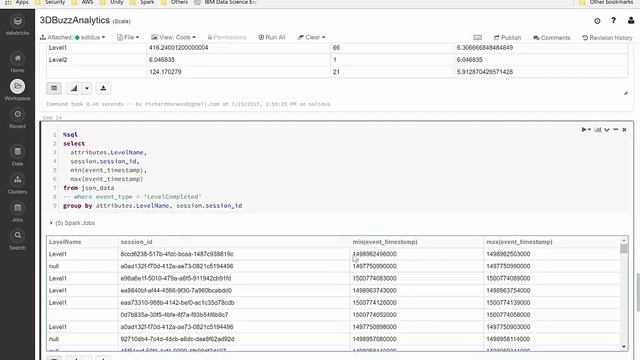
Task: Switch to table view in upper cell
Action: (54, 88)
